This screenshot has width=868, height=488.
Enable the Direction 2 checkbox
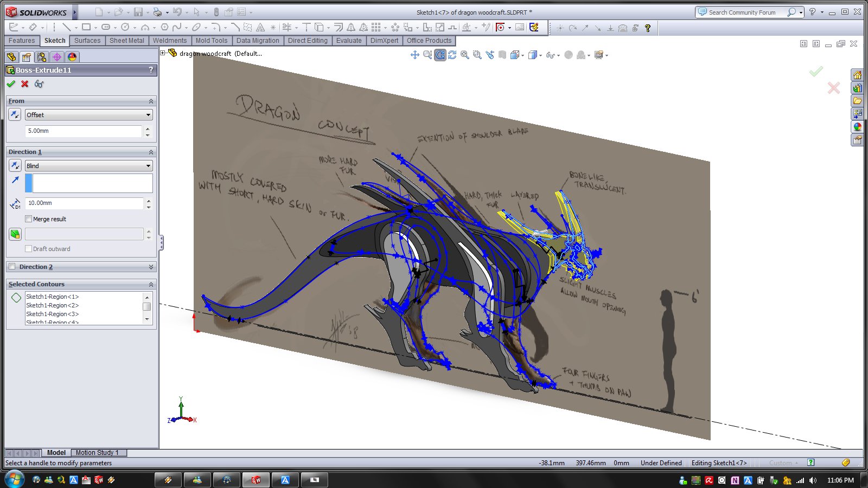point(12,267)
